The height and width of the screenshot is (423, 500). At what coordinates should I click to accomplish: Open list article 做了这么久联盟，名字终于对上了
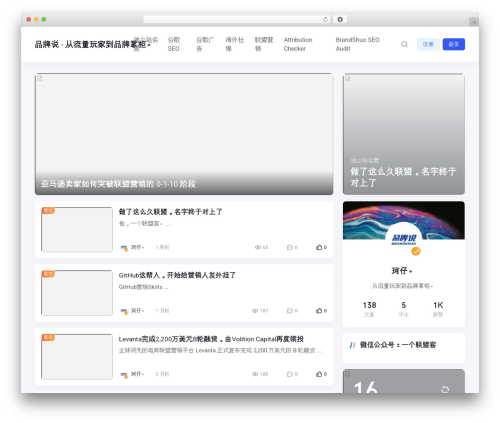(170, 212)
